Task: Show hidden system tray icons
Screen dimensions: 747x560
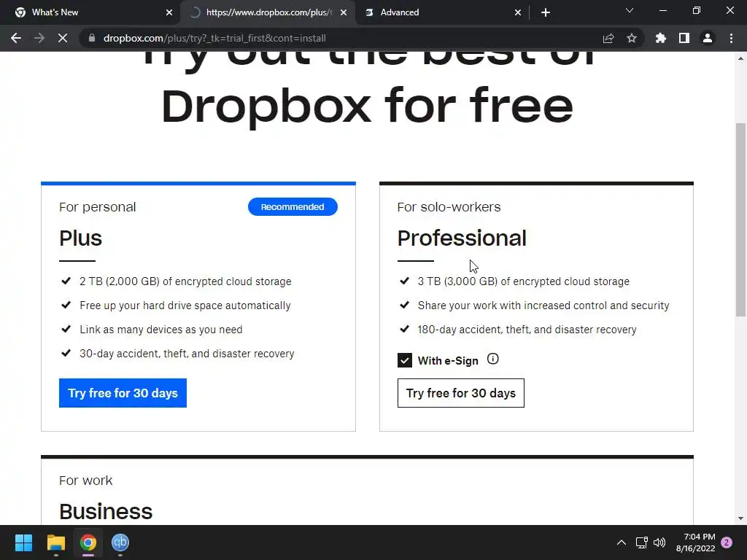Action: [622, 542]
